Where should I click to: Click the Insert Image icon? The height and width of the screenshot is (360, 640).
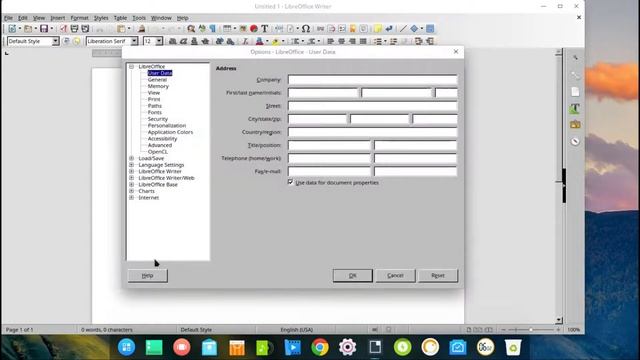[243, 29]
